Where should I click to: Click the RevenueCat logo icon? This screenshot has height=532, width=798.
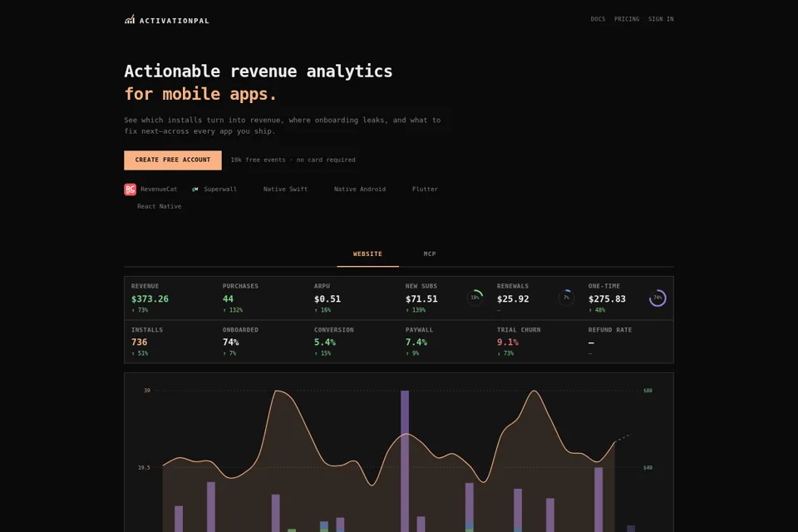coord(131,190)
